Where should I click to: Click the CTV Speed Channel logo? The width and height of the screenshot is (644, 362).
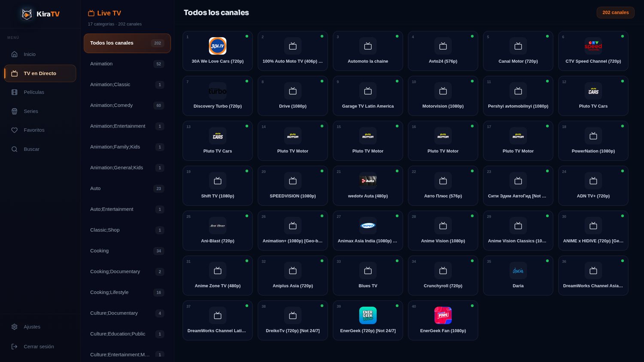(x=593, y=46)
